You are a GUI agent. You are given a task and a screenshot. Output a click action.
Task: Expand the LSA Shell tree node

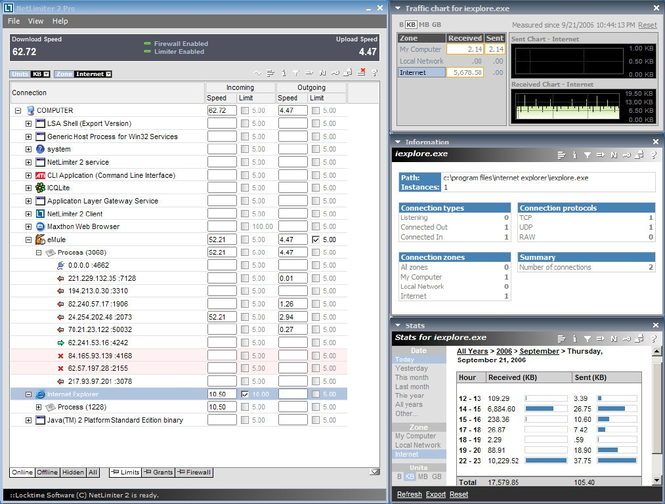pyautogui.click(x=27, y=123)
